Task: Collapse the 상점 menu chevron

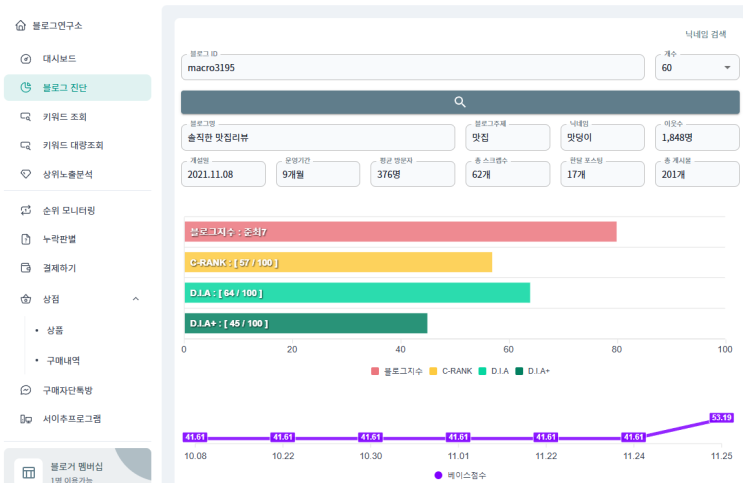Action: [136, 299]
